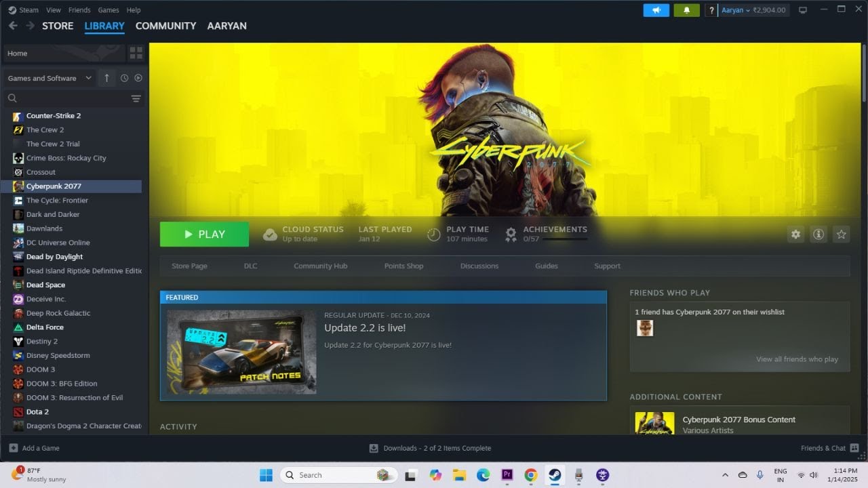
Task: Open Guides link
Action: point(546,266)
